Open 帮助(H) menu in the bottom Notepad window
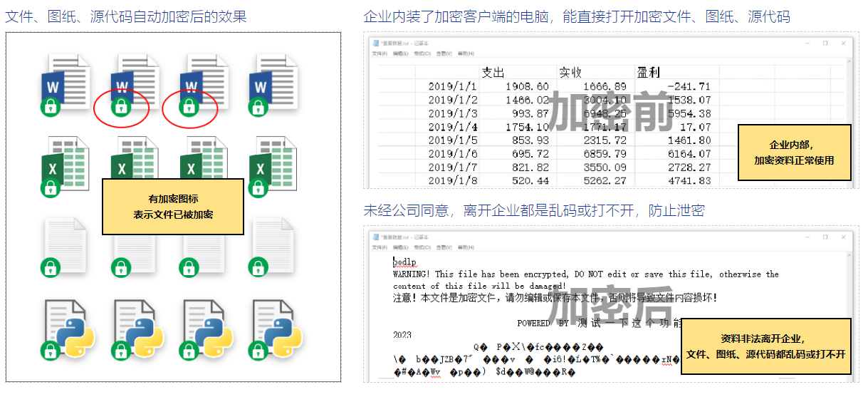 coord(466,247)
